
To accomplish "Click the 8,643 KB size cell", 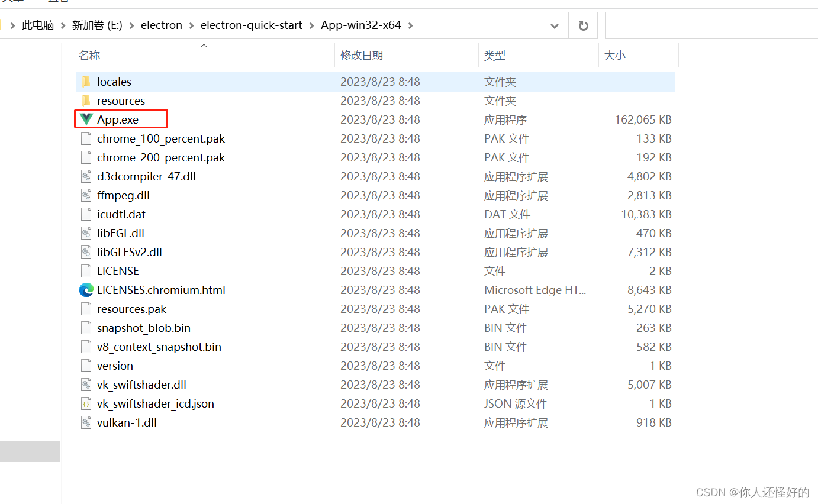I will pos(649,290).
